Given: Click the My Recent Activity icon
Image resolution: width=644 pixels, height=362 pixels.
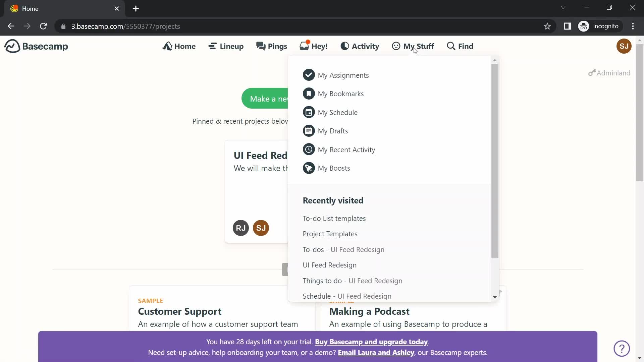Looking at the screenshot, I should (309, 149).
